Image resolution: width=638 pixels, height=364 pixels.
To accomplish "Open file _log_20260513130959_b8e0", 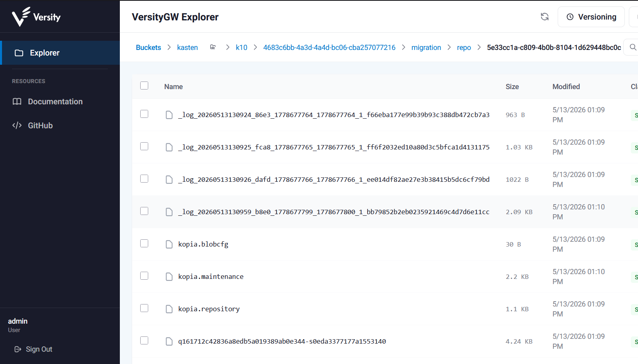I will pos(334,212).
